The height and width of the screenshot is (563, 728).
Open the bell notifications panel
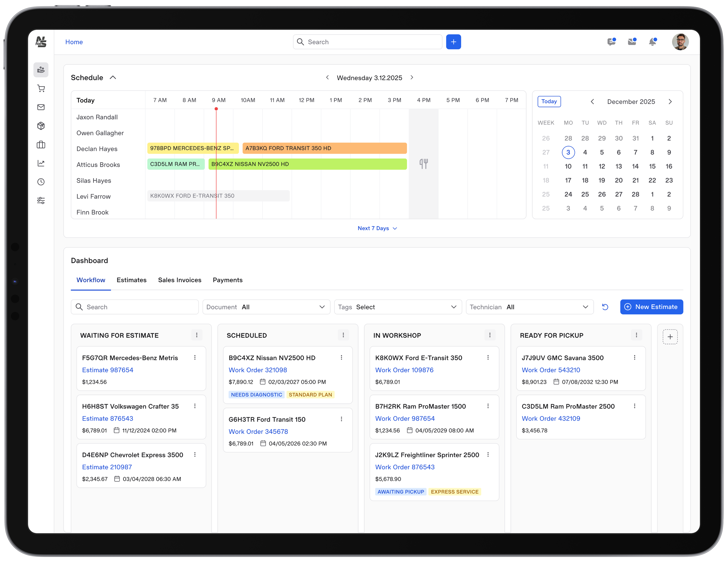click(653, 42)
